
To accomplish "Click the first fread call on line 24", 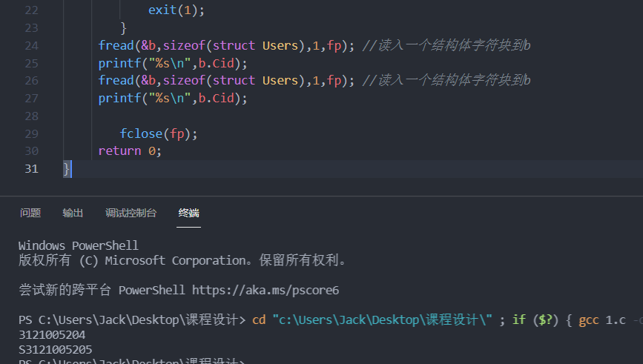I will [116, 45].
